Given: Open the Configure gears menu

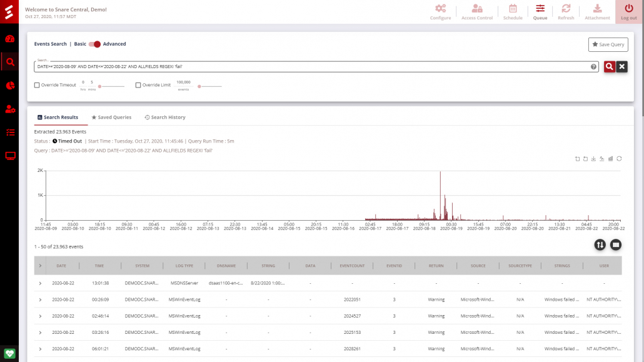Looking at the screenshot, I should point(440,12).
